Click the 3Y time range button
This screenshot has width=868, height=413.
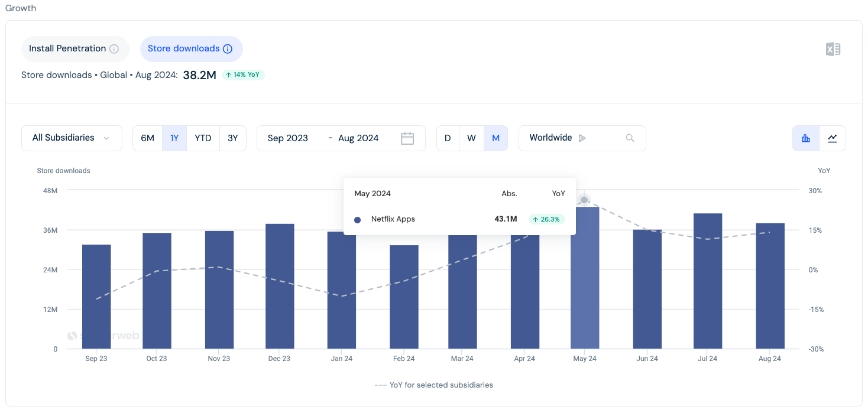232,138
